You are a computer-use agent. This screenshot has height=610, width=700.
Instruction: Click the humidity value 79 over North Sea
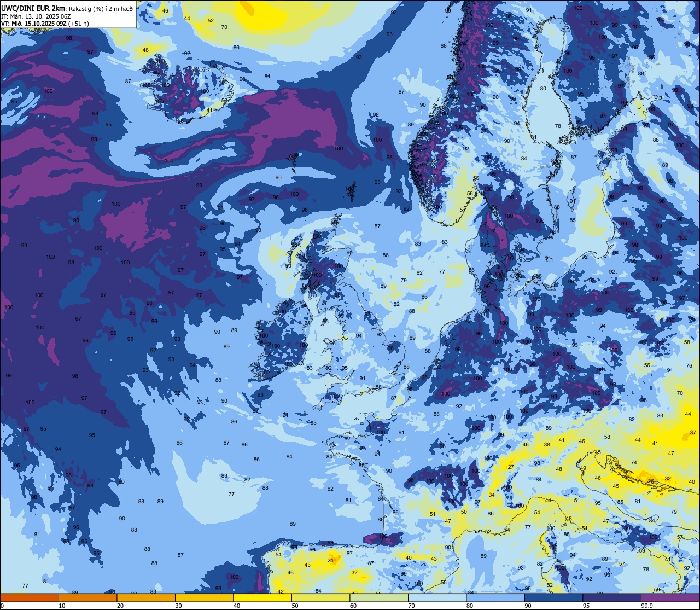click(x=404, y=281)
